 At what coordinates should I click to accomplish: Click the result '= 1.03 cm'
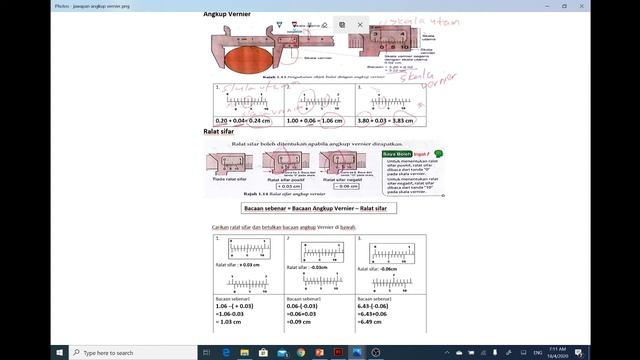(x=229, y=322)
